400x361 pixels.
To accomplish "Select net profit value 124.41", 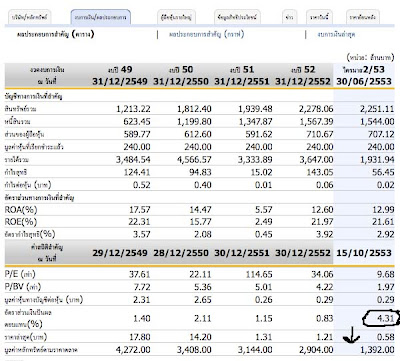I will click(137, 172).
